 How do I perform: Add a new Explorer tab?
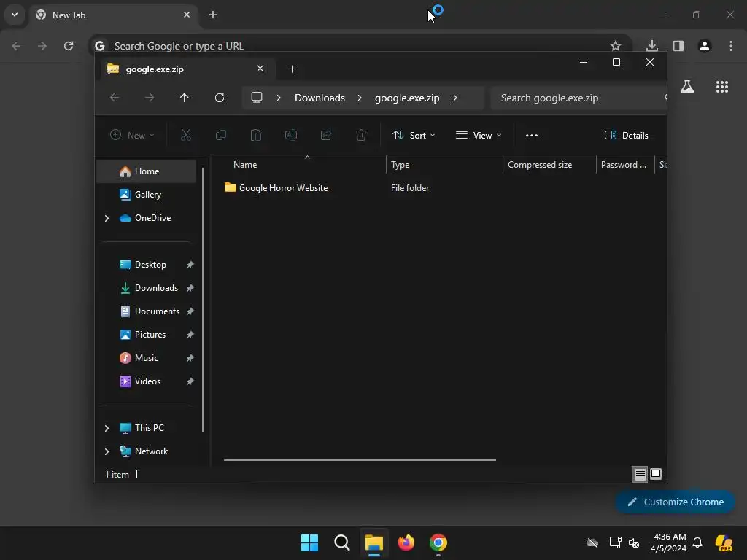[292, 69]
